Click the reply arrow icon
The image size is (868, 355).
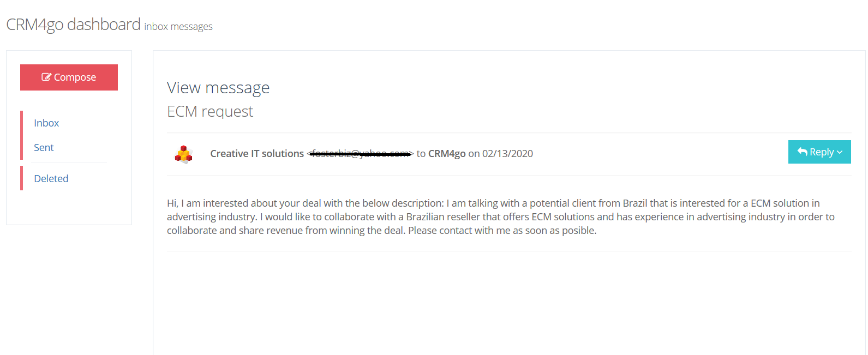pos(802,152)
